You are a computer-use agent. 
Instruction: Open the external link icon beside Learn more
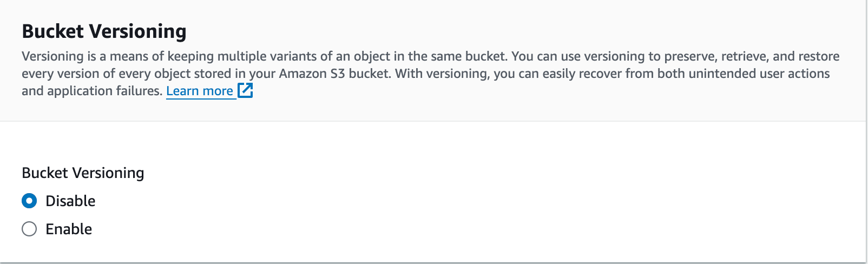coord(245,90)
